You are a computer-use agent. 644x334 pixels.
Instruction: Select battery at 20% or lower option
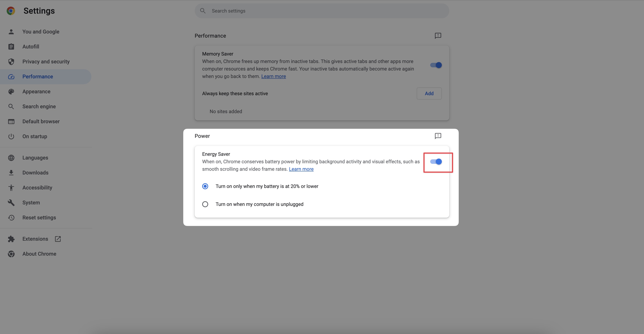click(x=205, y=186)
